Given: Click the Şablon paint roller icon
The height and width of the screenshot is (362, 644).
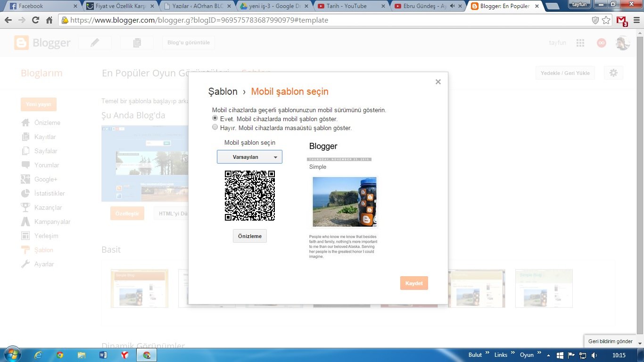Looking at the screenshot, I should [x=25, y=250].
